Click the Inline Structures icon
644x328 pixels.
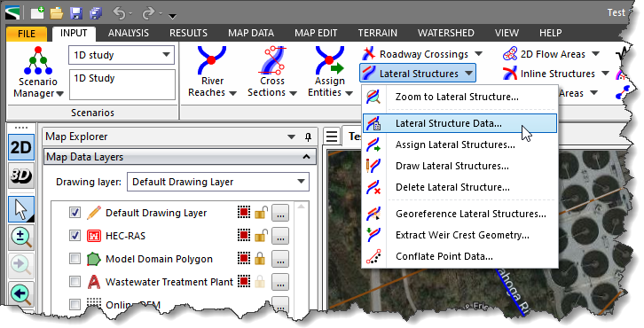[510, 74]
